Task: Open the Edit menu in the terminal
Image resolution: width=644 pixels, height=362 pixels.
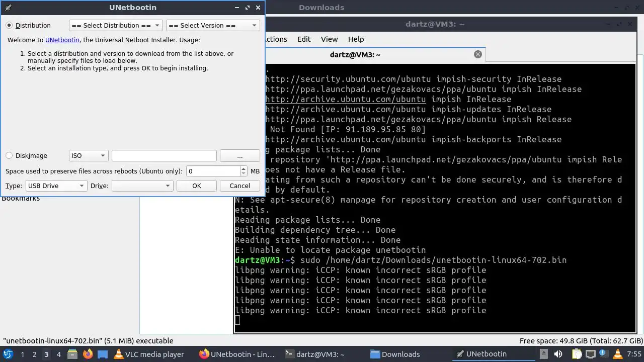Action: [304, 39]
